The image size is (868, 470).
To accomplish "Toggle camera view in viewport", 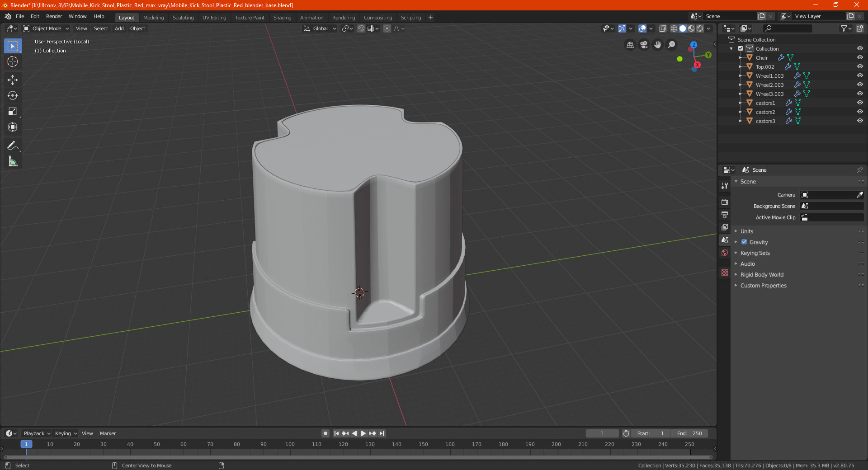I will 644,45.
